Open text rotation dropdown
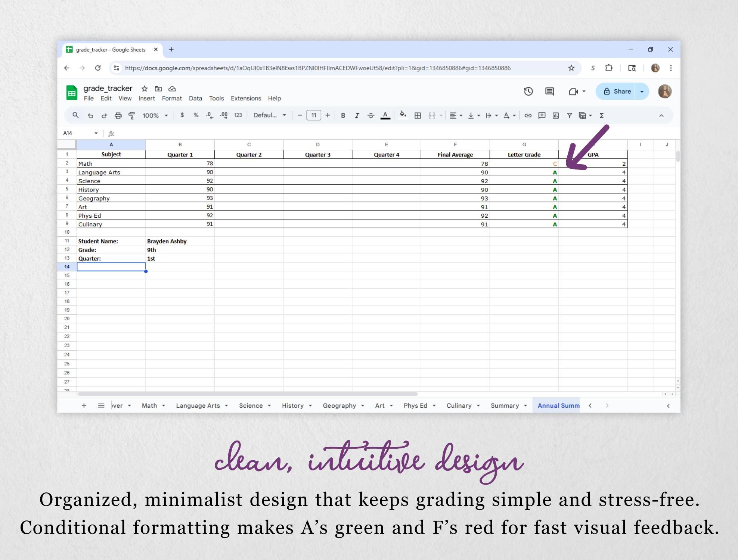Screen dimensions: 738x560 pos(509,116)
